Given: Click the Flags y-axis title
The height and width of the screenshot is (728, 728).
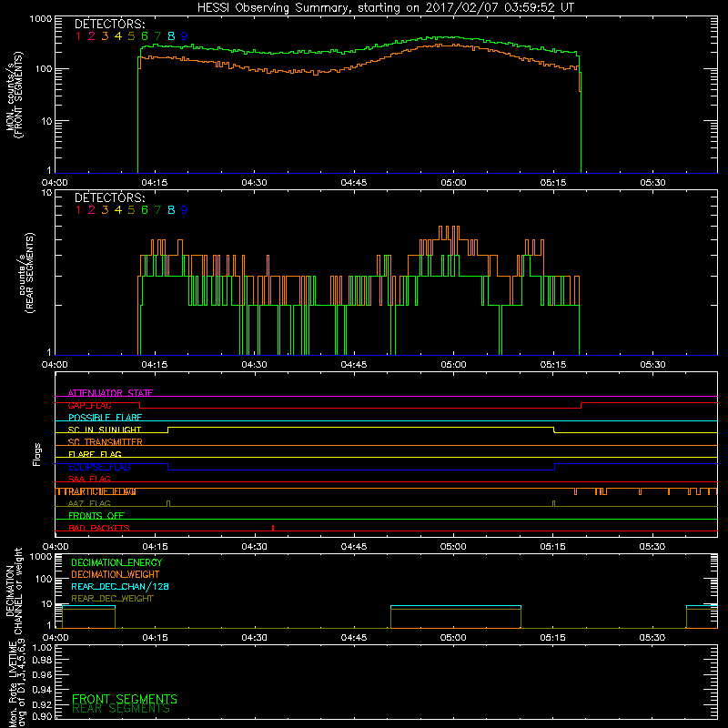Looking at the screenshot, I should [37, 454].
